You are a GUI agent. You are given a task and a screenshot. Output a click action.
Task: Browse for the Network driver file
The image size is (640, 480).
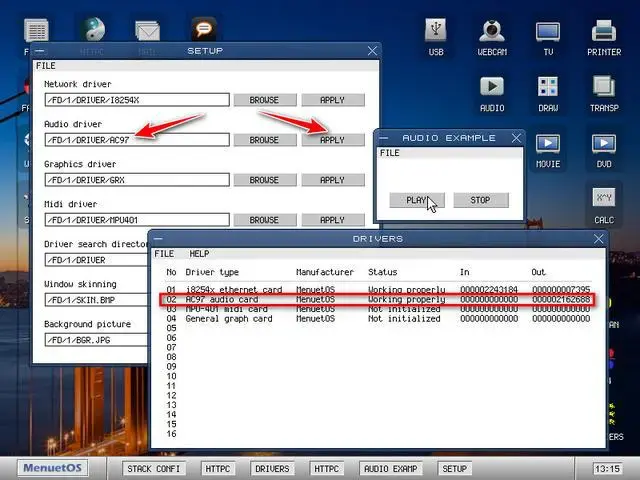264,100
